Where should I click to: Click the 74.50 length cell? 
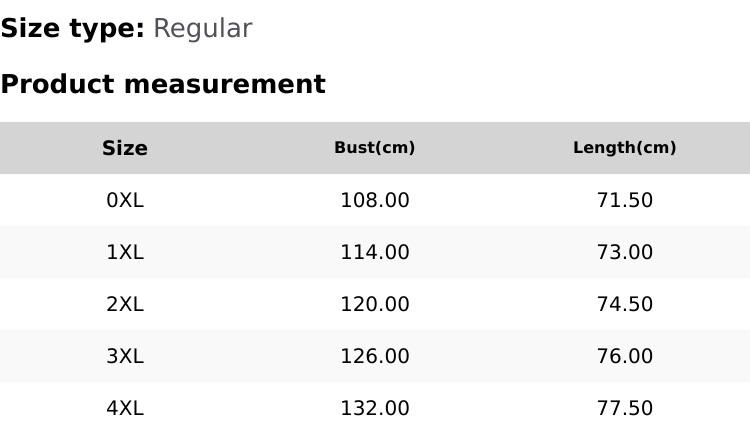(x=625, y=304)
